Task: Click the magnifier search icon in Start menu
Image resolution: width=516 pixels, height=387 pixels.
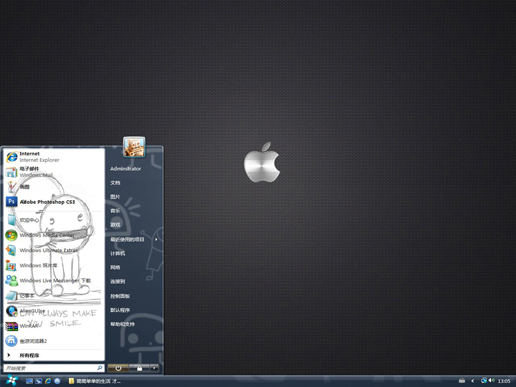Action: (100, 368)
